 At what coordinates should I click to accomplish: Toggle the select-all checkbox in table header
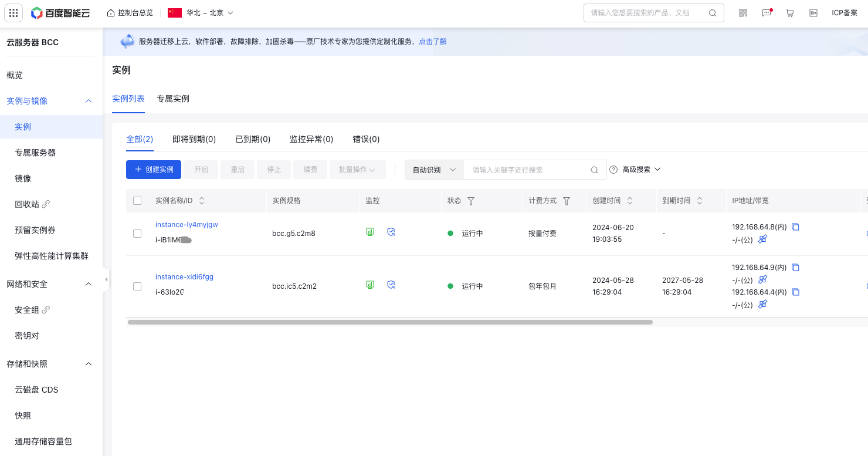pos(137,201)
